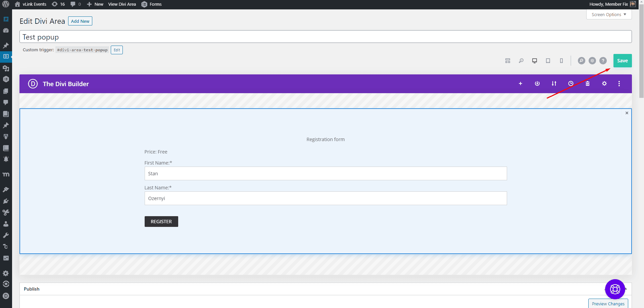
Task: Open Users person icon in sidebar
Action: pos(6,224)
